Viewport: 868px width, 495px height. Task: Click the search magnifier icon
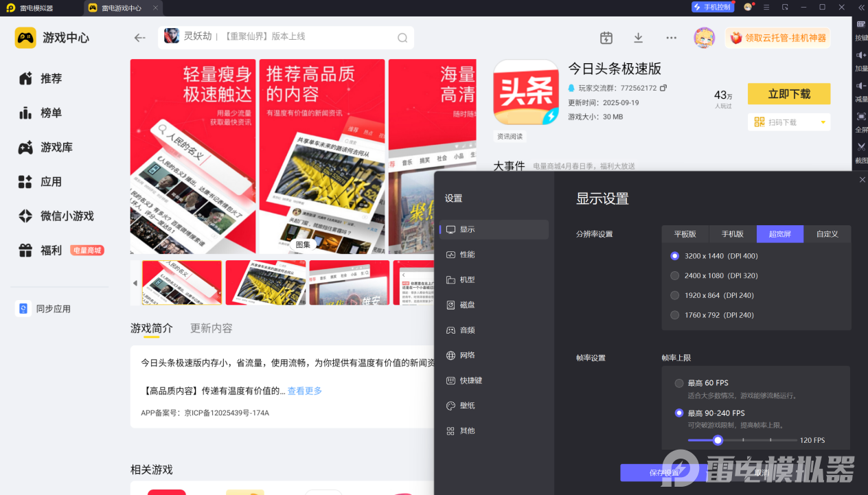[x=402, y=38]
